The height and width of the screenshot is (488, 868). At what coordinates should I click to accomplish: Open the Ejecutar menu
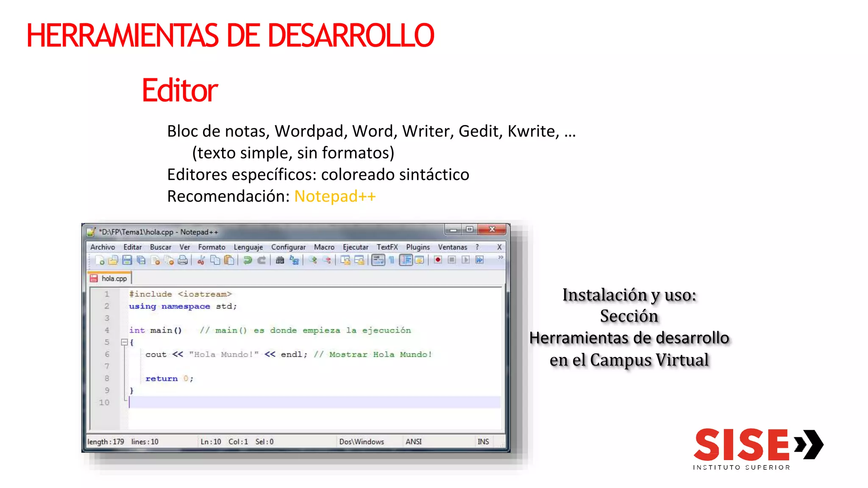[356, 247]
